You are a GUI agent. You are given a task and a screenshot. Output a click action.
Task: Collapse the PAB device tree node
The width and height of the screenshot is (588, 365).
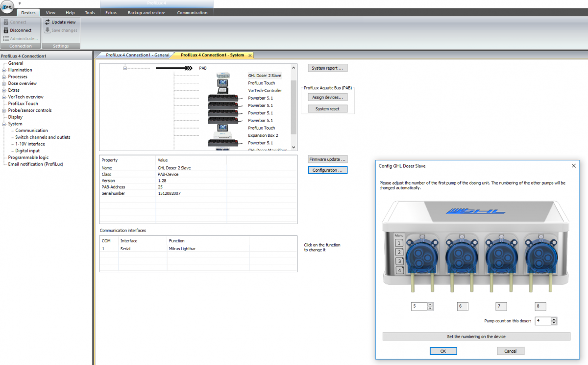[125, 68]
